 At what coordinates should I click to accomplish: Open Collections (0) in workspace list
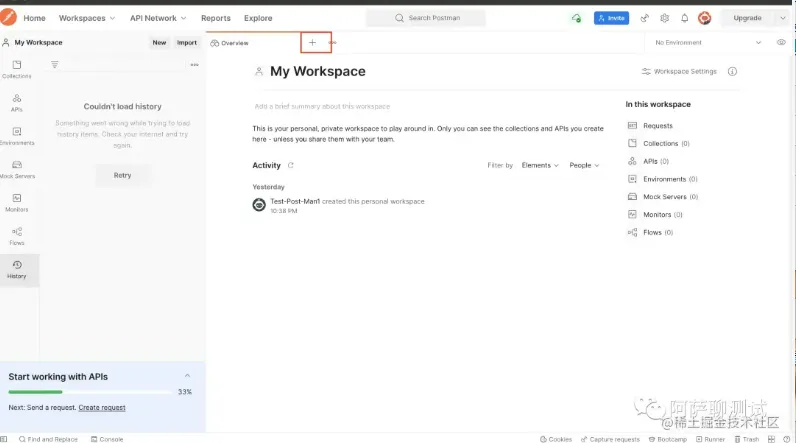click(658, 144)
